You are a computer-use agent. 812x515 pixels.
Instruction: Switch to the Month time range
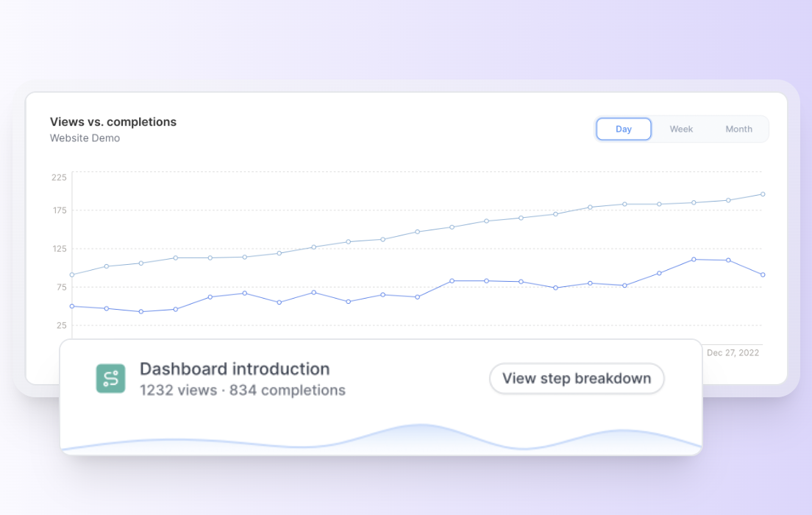(x=738, y=129)
